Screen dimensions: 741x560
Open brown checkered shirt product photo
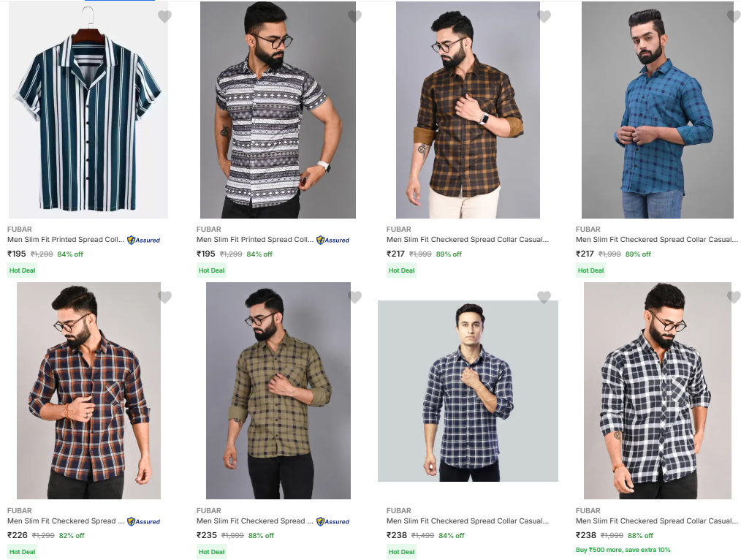pos(468,110)
